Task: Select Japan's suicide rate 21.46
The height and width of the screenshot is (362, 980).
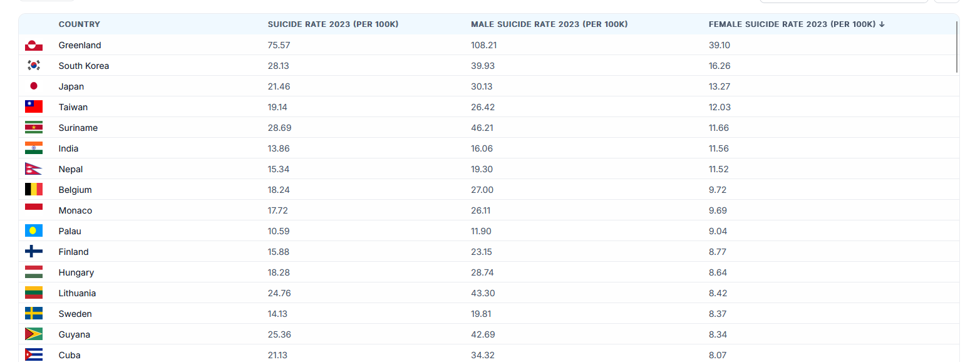Action: pyautogui.click(x=279, y=86)
